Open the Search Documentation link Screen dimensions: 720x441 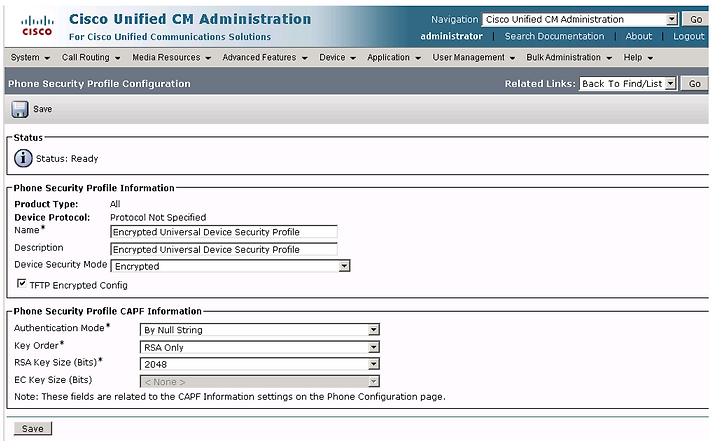click(554, 36)
